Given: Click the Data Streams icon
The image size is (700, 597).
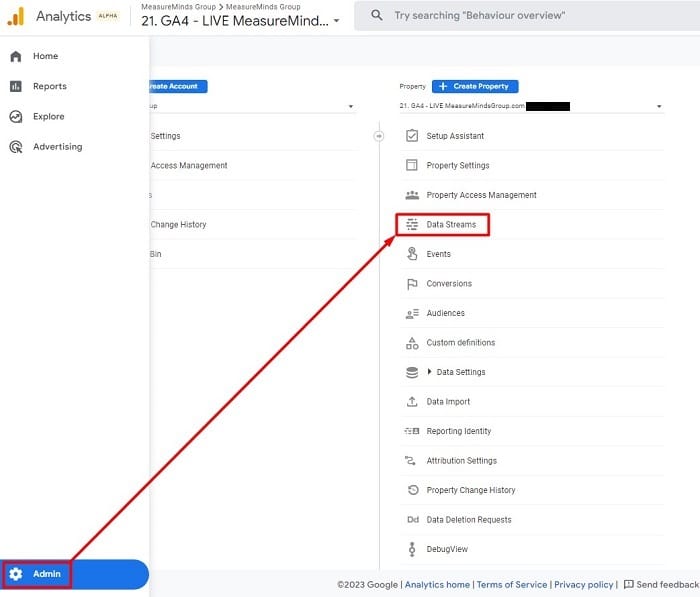Looking at the screenshot, I should (412, 225).
